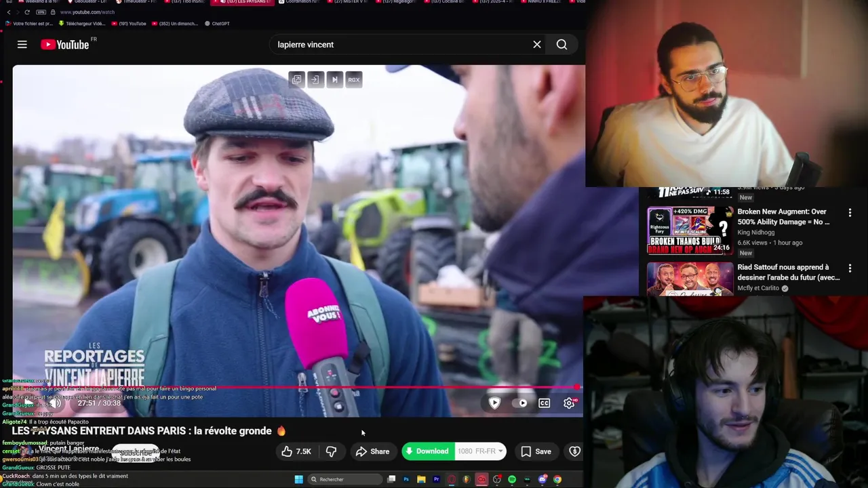The width and height of the screenshot is (868, 488).
Task: Click the heart dollar Thanks icon
Action: (x=574, y=451)
